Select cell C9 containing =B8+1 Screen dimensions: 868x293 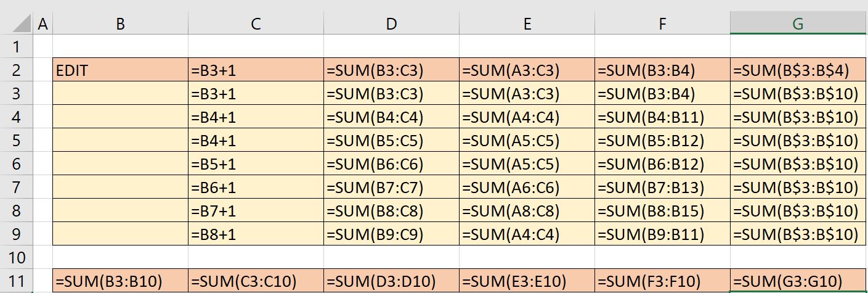pyautogui.click(x=256, y=234)
